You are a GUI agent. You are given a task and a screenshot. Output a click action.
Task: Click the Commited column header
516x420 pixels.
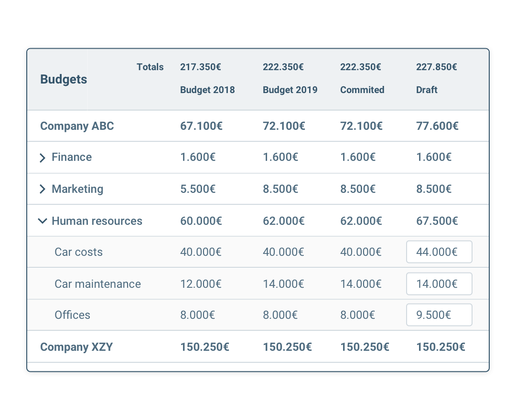tap(362, 90)
